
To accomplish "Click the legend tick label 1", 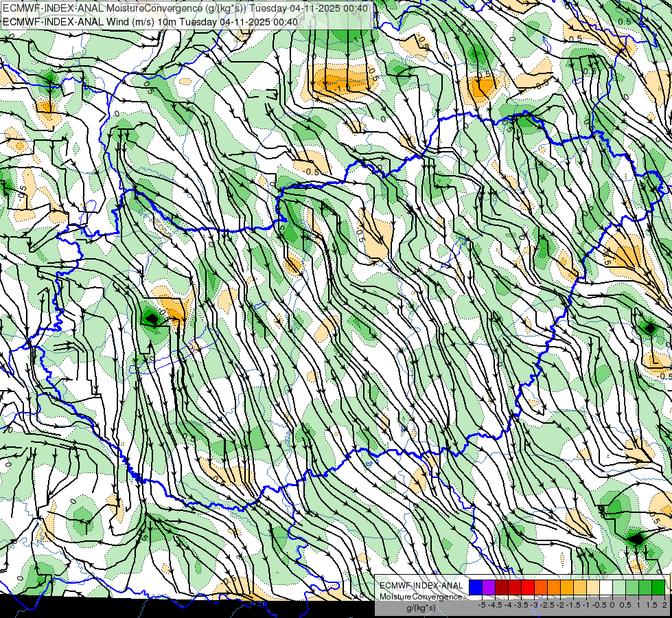I will 638,605.
